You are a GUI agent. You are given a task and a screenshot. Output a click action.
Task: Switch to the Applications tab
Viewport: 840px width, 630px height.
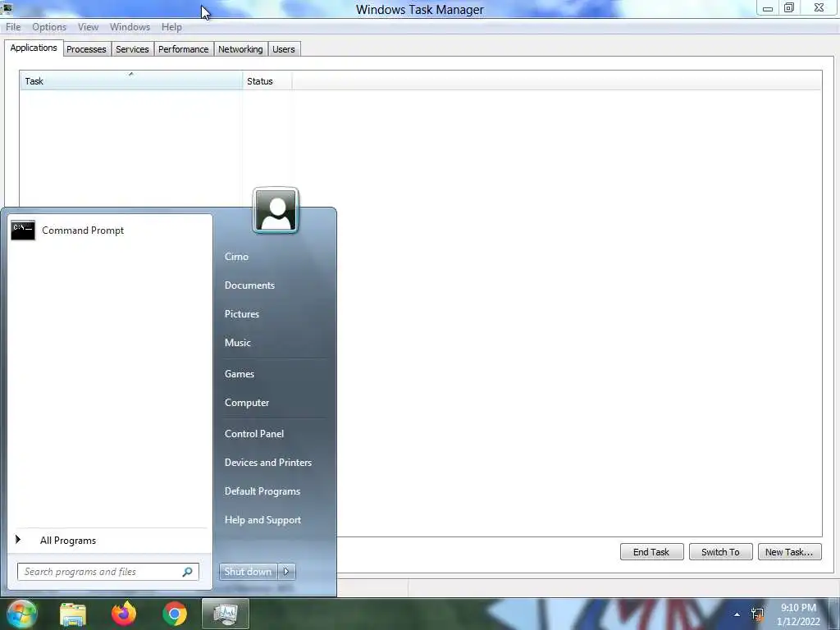[34, 48]
